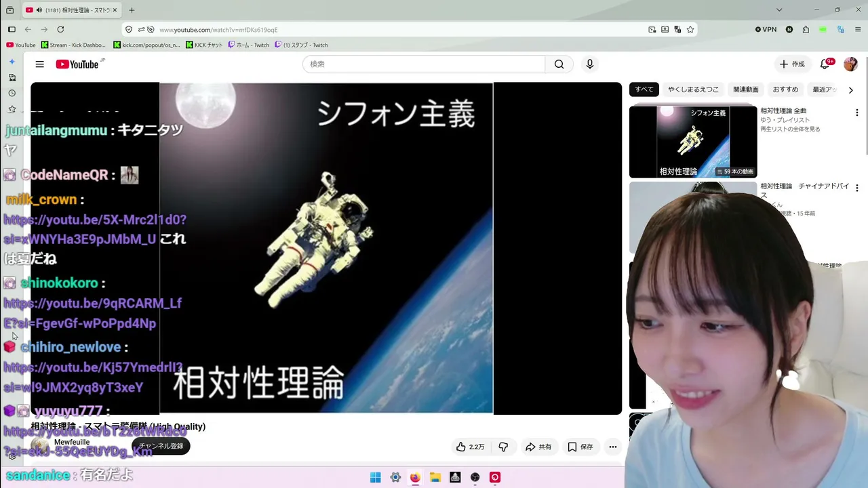The height and width of the screenshot is (488, 868).
Task: Open the browser extensions puzzle icon
Action: point(806,30)
